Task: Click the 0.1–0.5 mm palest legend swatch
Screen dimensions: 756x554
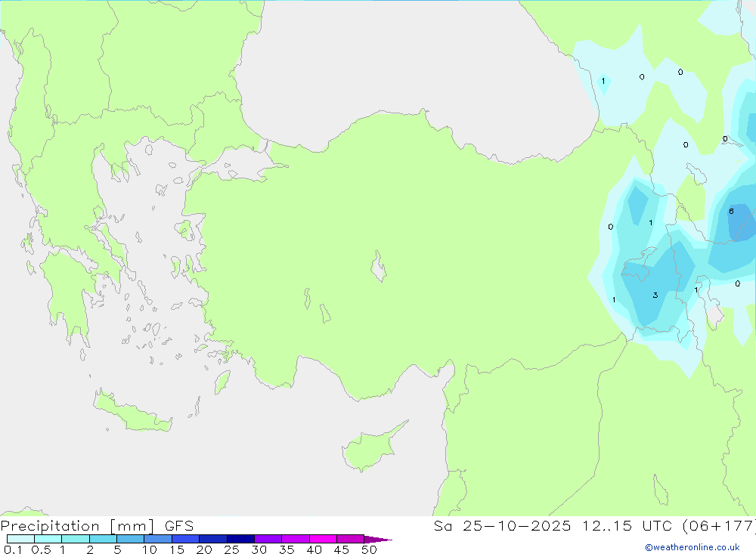Action: [20, 539]
